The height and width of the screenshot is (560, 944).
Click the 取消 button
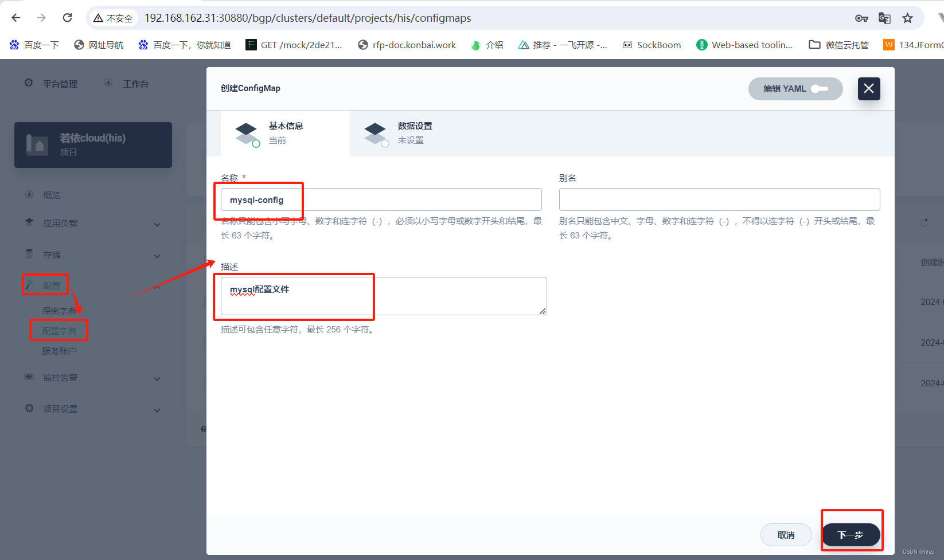(786, 534)
